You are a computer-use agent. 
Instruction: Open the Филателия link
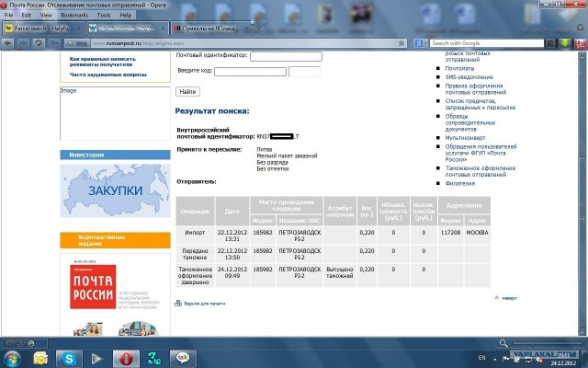(459, 183)
